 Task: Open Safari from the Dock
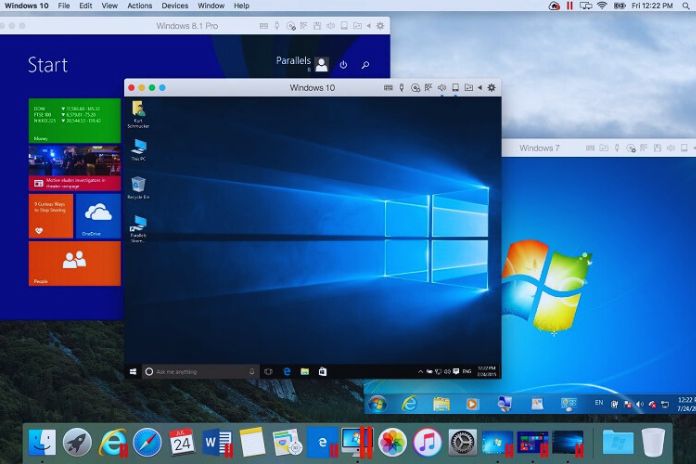(x=147, y=442)
